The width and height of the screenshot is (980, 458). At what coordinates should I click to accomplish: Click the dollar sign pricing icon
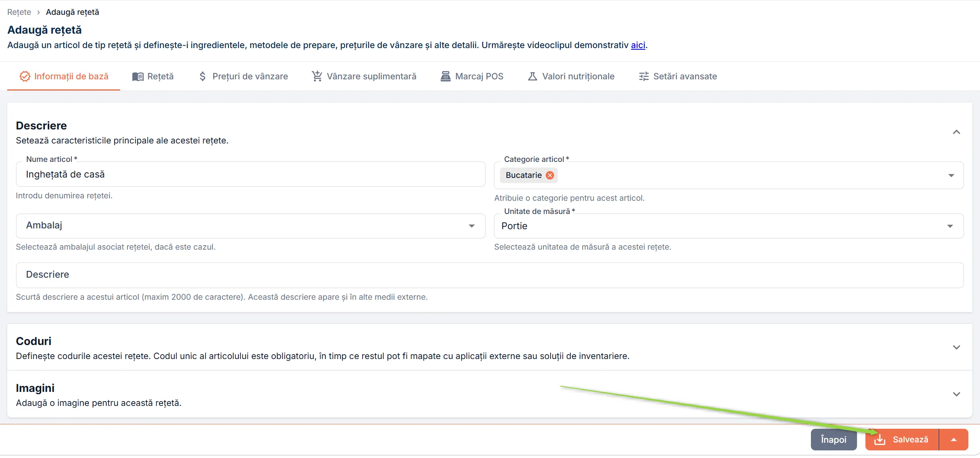203,76
